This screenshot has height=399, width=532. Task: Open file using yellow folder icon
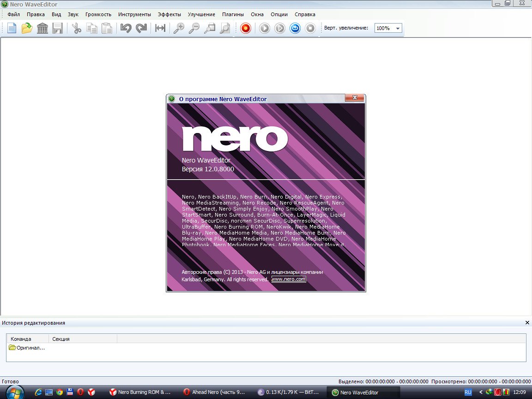click(x=27, y=28)
